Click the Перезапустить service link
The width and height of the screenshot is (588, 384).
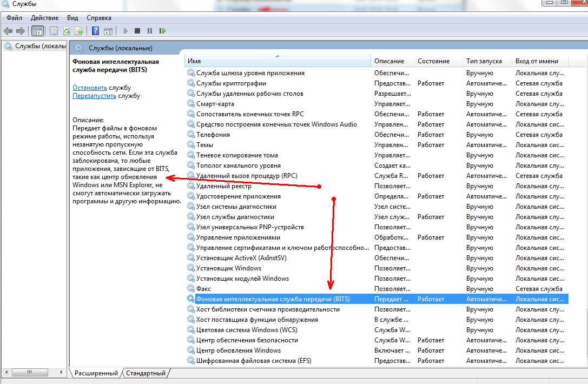(x=94, y=96)
